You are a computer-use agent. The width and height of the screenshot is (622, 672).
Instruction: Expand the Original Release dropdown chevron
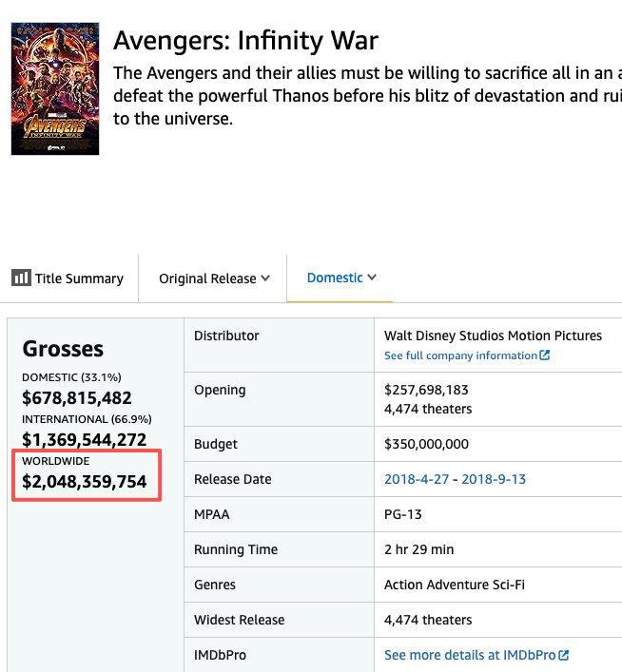pyautogui.click(x=265, y=278)
